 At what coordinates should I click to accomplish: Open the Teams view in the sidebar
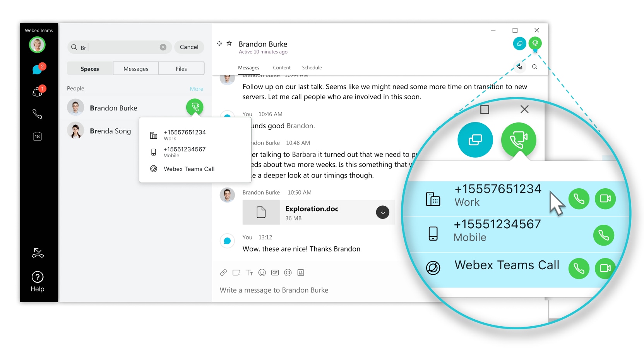click(38, 92)
